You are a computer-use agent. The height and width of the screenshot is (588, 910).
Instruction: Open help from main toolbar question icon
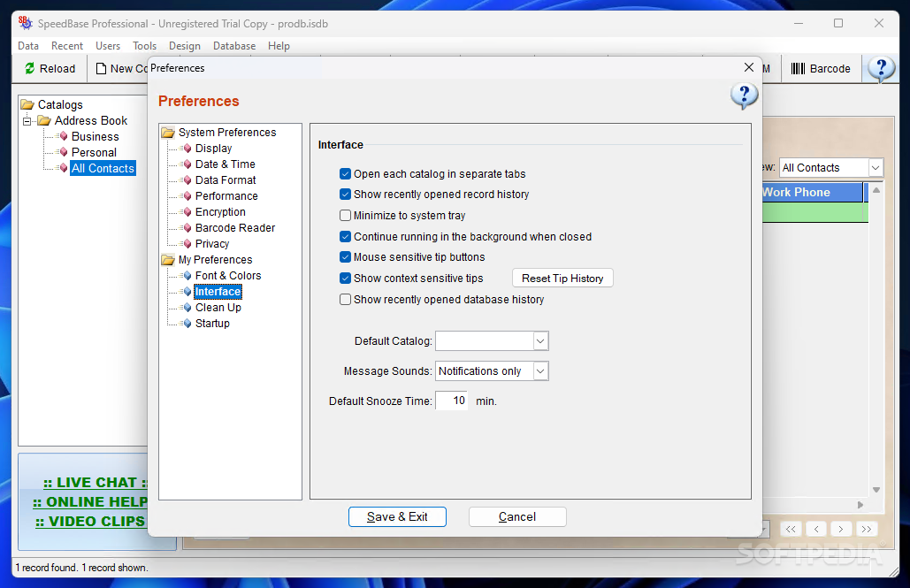(x=881, y=69)
